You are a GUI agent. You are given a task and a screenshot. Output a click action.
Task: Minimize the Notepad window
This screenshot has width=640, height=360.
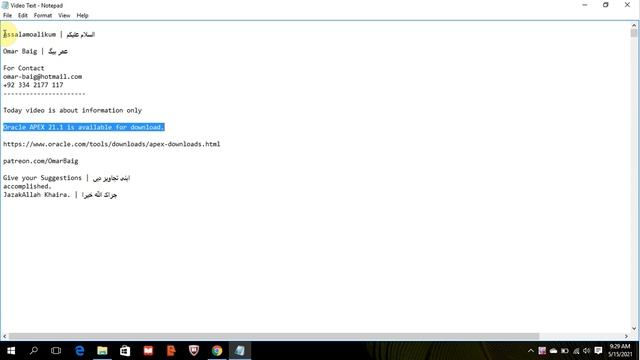click(584, 5)
